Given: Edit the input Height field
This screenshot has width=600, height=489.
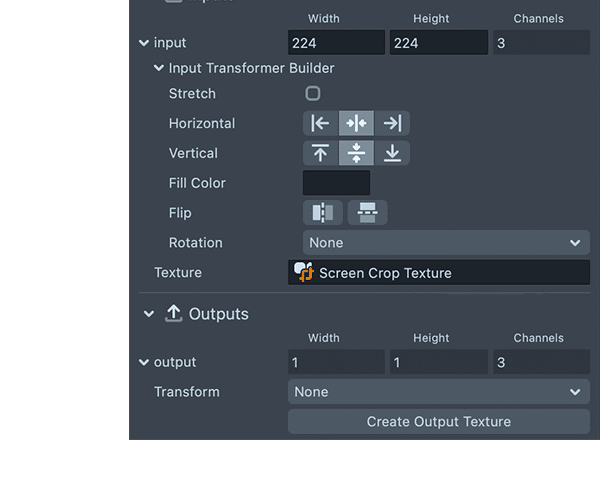Looking at the screenshot, I should coord(439,42).
